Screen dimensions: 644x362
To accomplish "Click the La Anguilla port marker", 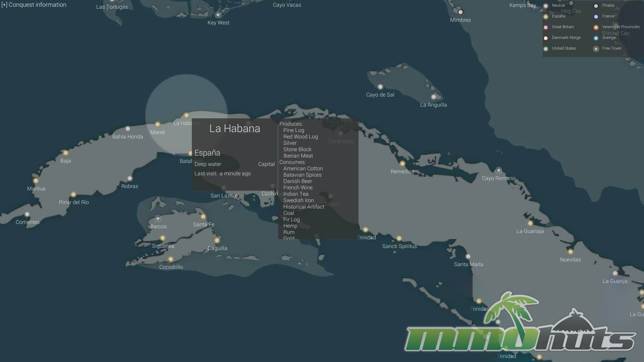I will click(x=433, y=97).
